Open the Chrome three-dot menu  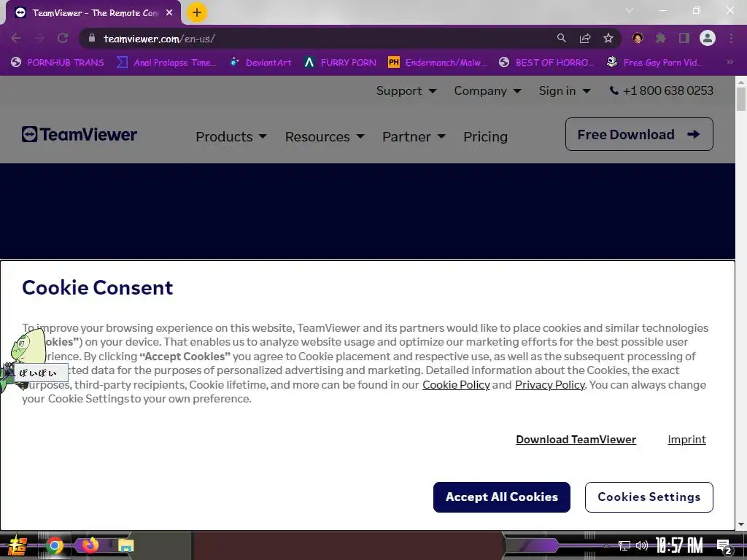pyautogui.click(x=731, y=38)
